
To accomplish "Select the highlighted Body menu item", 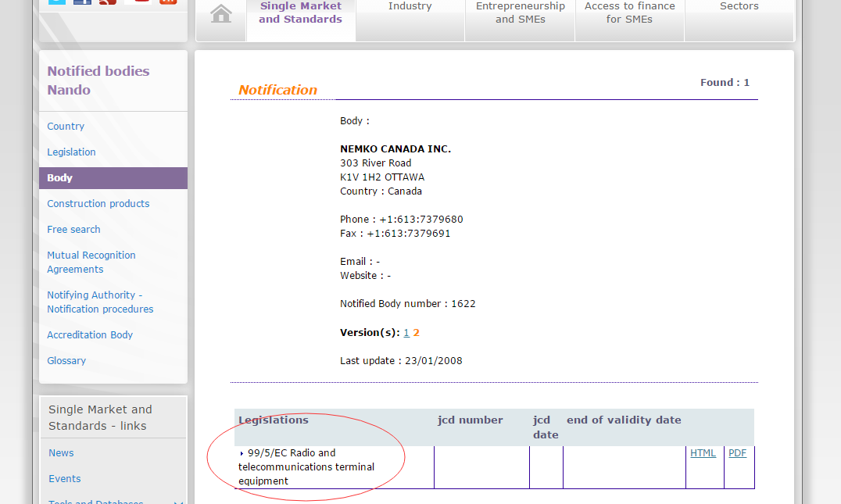I will pos(113,178).
